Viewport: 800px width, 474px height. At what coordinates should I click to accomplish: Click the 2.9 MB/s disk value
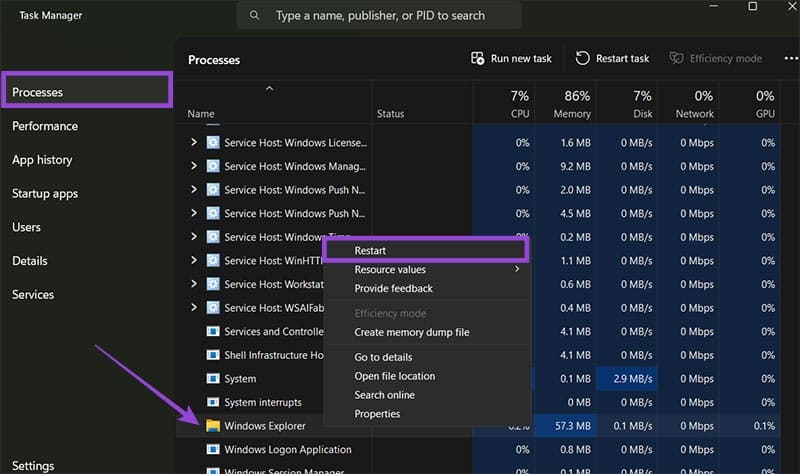(627, 379)
